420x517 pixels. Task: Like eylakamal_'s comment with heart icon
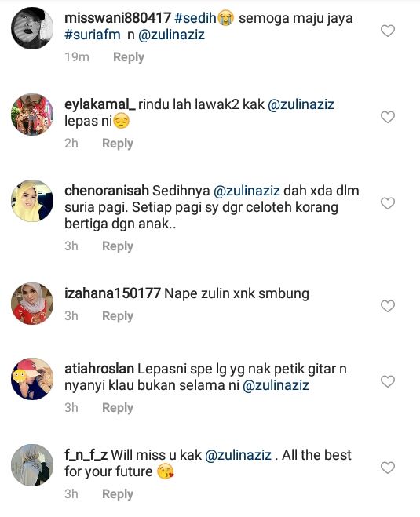click(388, 117)
